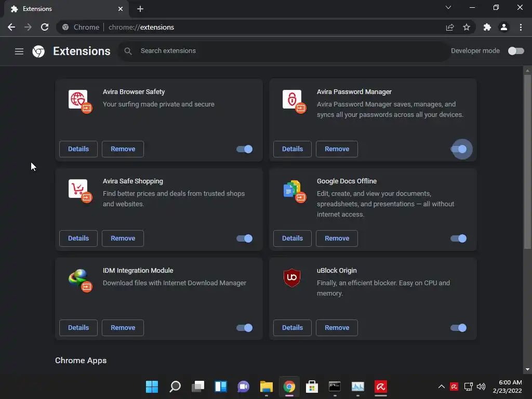Open the Extensions puzzle icon in toolbar
The height and width of the screenshot is (399, 532).
[x=487, y=27]
